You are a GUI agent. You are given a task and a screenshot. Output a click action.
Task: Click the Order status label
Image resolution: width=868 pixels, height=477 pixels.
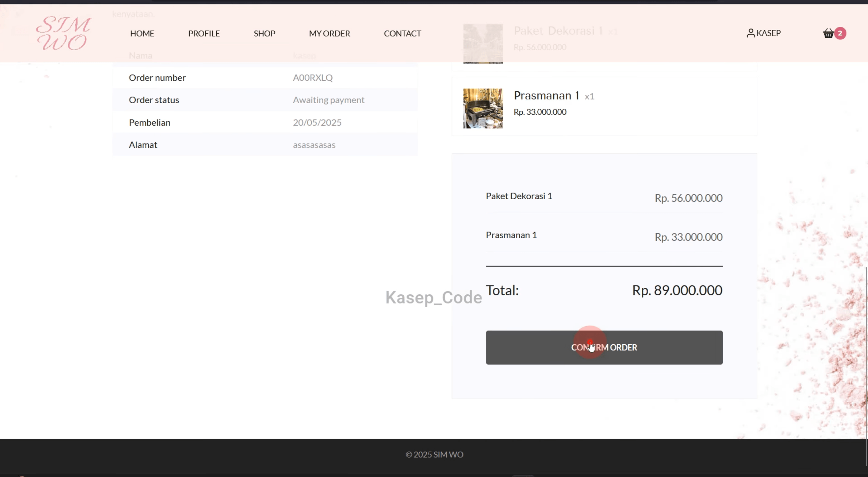click(x=154, y=100)
